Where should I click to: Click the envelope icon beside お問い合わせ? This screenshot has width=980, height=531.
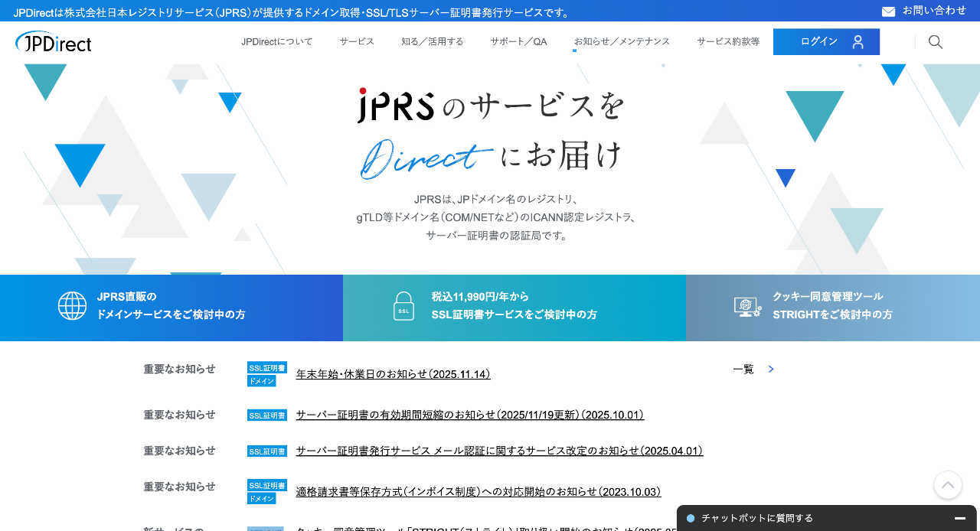pyautogui.click(x=888, y=11)
